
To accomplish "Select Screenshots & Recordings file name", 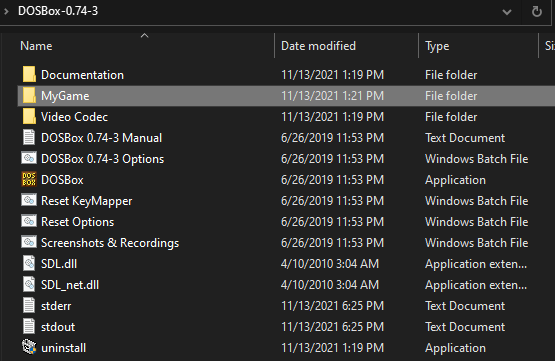I will (110, 243).
